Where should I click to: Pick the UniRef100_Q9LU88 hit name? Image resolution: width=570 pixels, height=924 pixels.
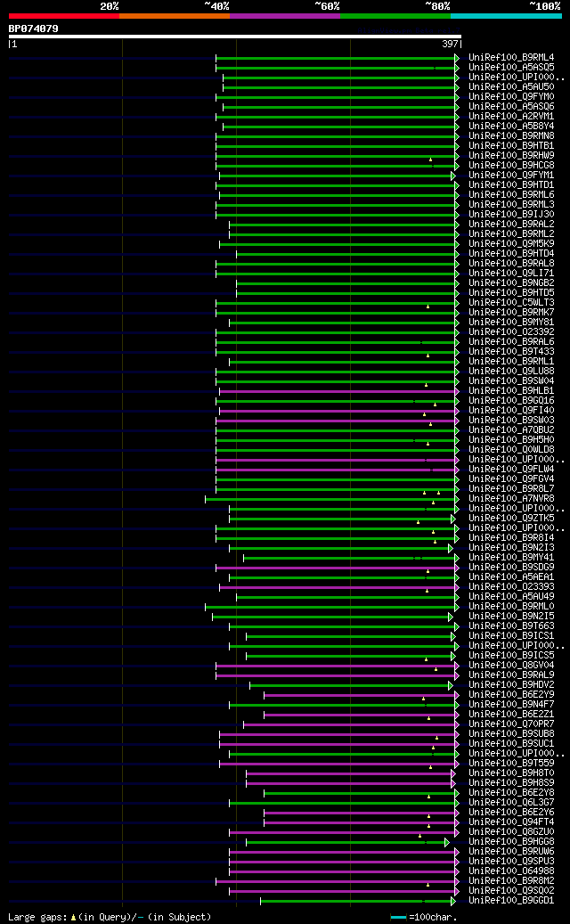[512, 371]
